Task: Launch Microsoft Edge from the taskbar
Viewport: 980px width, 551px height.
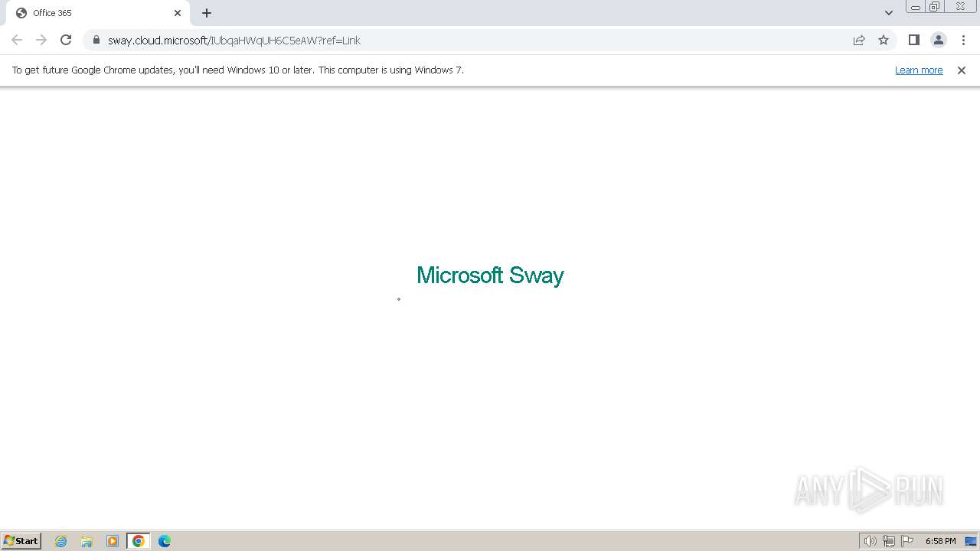Action: click(x=165, y=541)
